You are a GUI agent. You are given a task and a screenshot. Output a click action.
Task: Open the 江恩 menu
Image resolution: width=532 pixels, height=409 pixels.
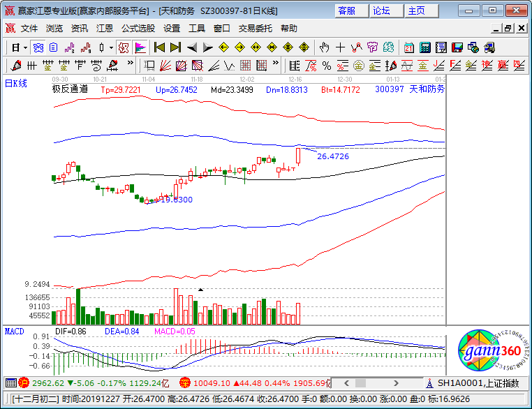pos(105,29)
